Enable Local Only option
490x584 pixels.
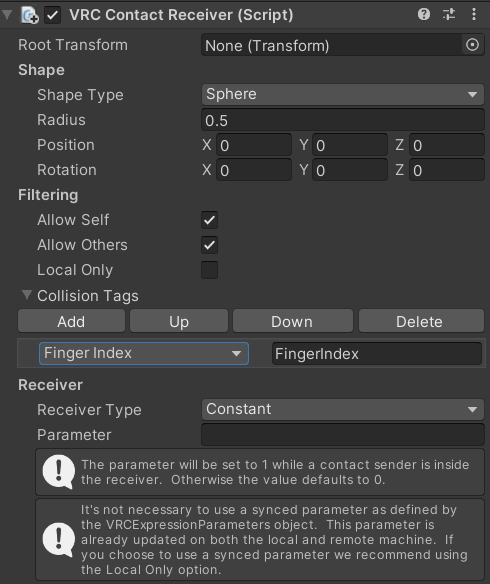[x=209, y=270]
